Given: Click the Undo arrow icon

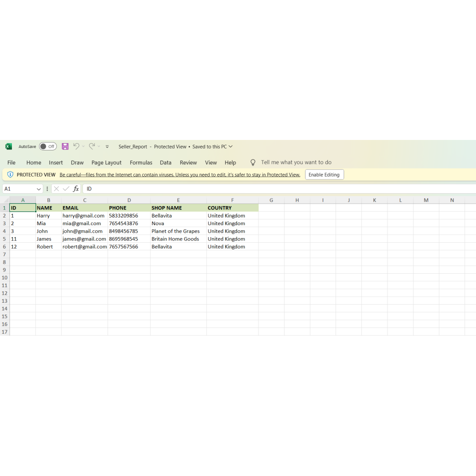Looking at the screenshot, I should point(76,147).
